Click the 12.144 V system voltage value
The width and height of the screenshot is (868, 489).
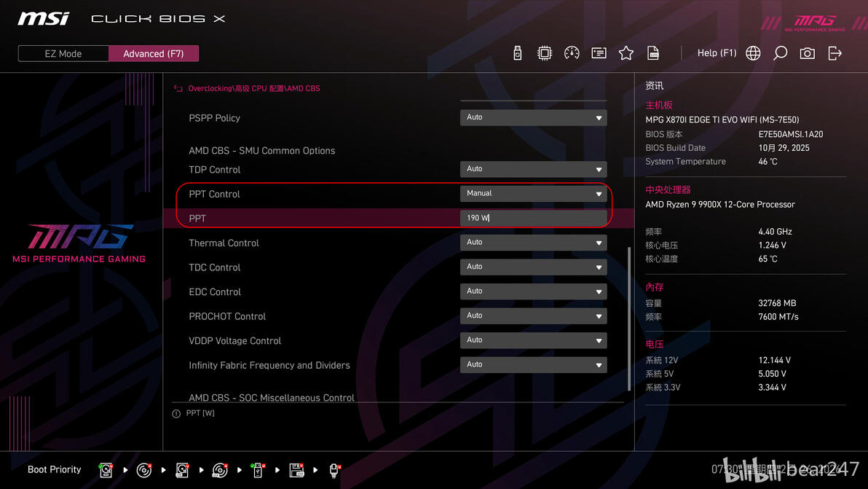775,361
